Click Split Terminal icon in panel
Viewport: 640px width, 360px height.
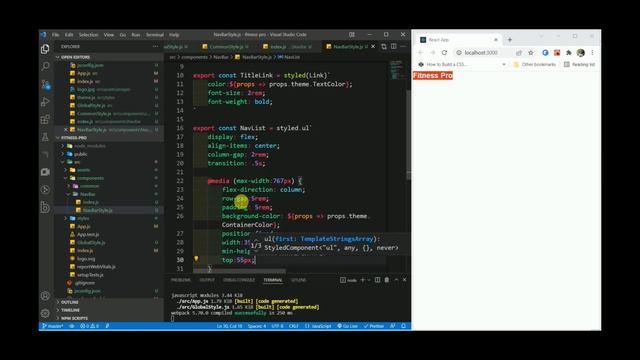pos(378,280)
